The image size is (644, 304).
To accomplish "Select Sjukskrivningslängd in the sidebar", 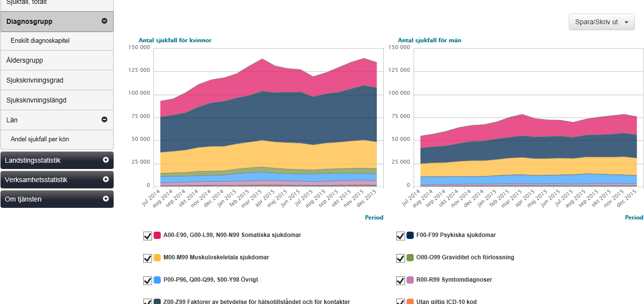I will (x=36, y=100).
